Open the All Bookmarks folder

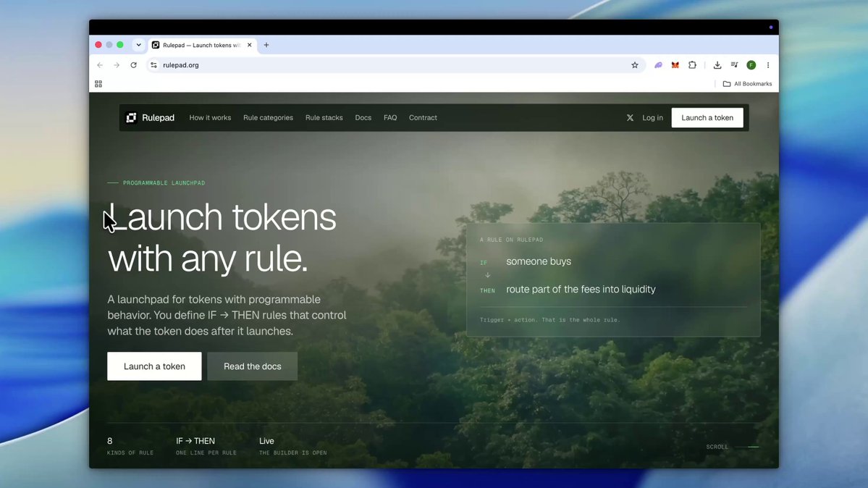point(747,84)
